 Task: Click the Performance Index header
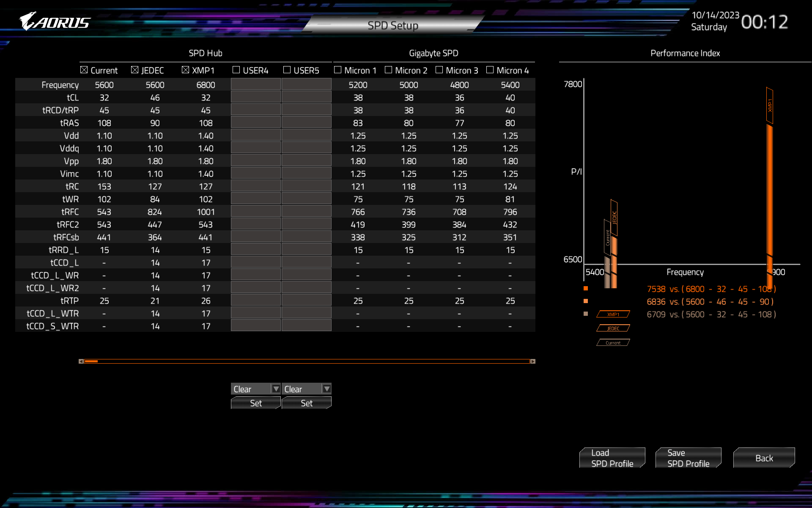pyautogui.click(x=685, y=53)
